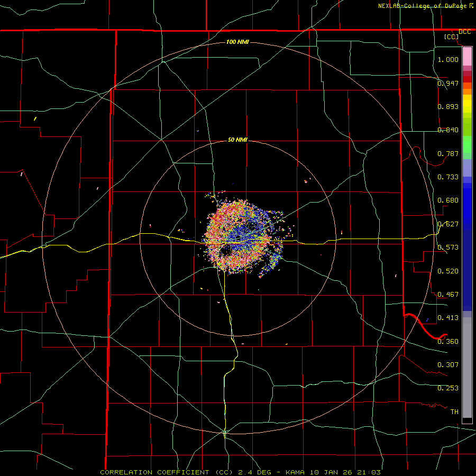
Task: Click the 0.947 legend value
Action: point(448,83)
